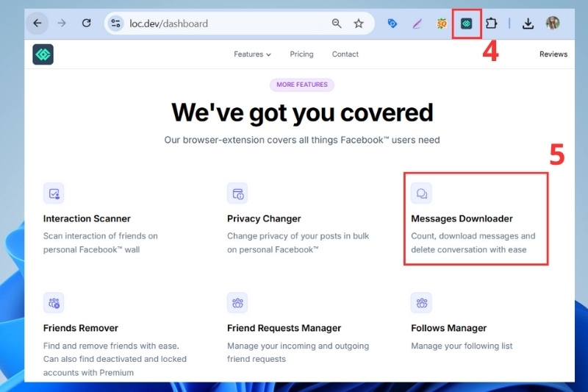Go to Reviews in the header
Image resolution: width=588 pixels, height=392 pixels.
[553, 54]
